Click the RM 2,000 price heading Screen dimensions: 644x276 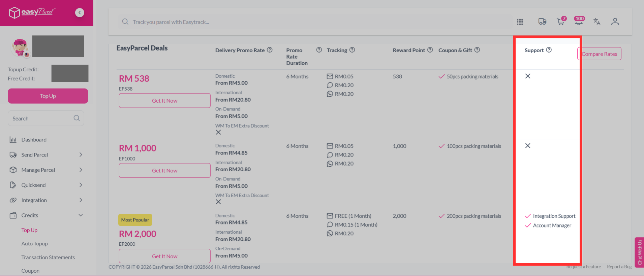click(x=137, y=234)
